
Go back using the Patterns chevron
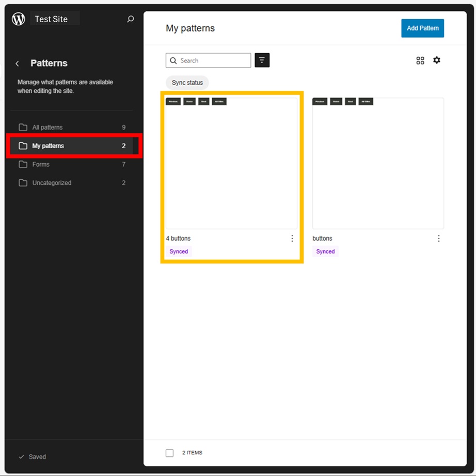[18, 64]
